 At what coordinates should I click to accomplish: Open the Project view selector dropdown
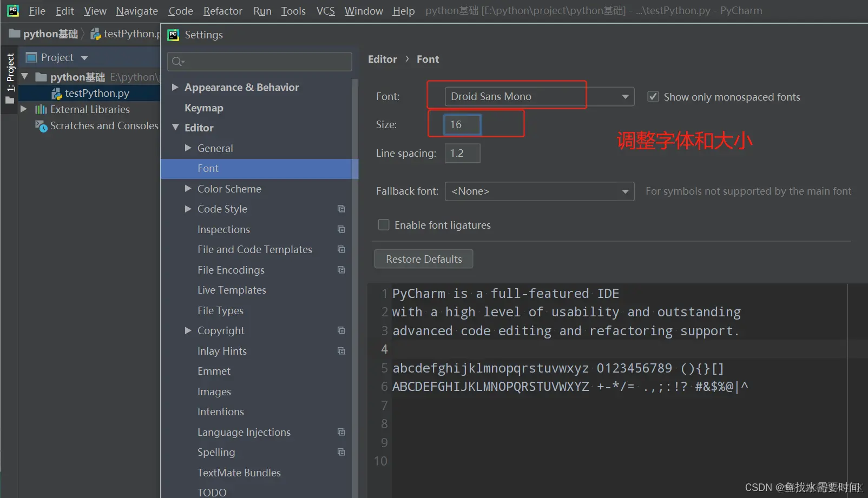(x=84, y=58)
